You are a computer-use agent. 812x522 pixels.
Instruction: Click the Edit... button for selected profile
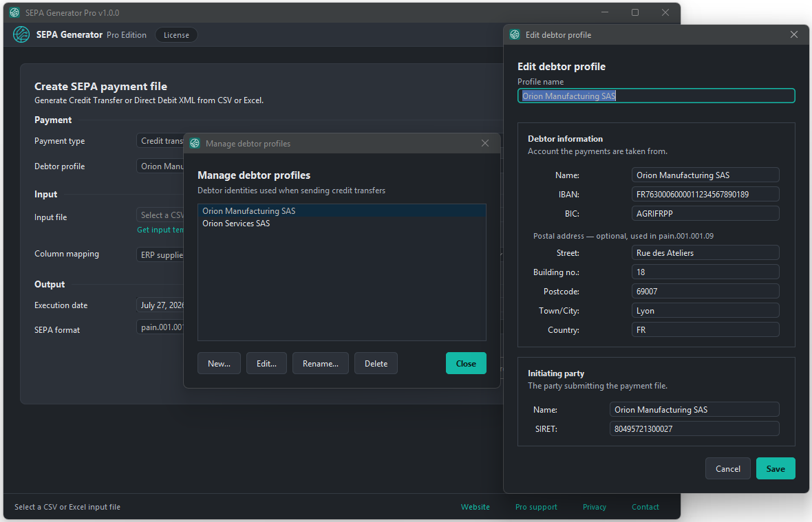point(266,363)
